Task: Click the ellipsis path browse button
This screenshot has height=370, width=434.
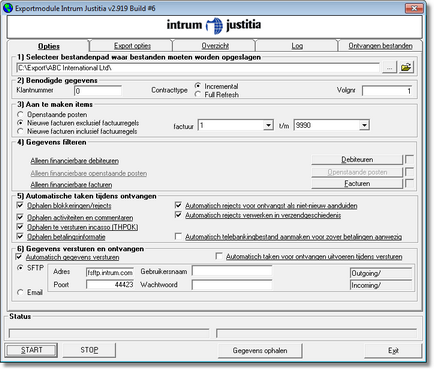Action: click(389, 68)
